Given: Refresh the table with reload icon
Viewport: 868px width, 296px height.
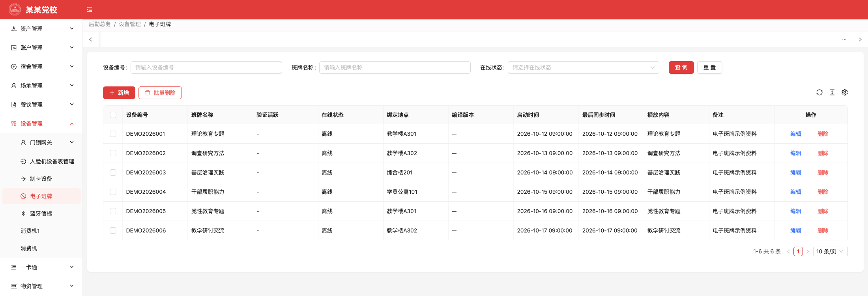Looking at the screenshot, I should click(819, 92).
